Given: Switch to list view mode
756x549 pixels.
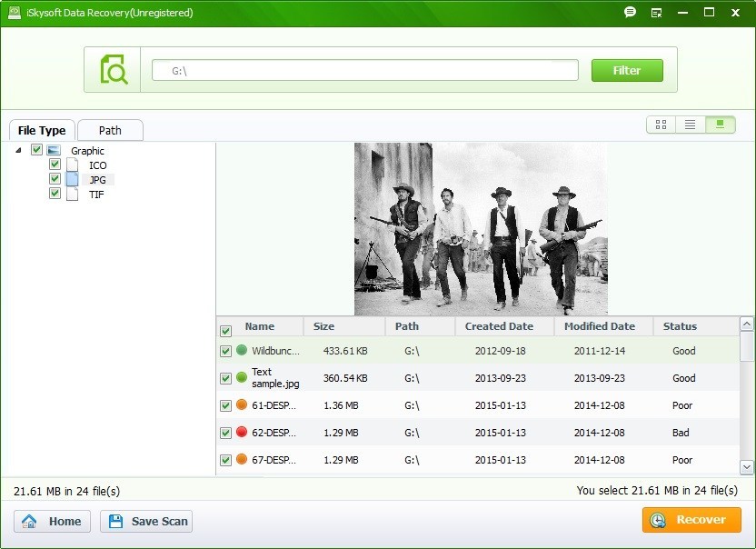Looking at the screenshot, I should [x=691, y=124].
